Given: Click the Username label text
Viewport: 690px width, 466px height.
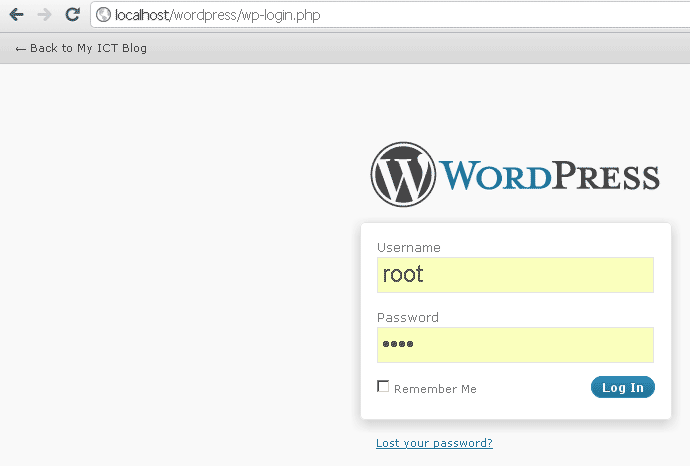Looking at the screenshot, I should [x=409, y=248].
